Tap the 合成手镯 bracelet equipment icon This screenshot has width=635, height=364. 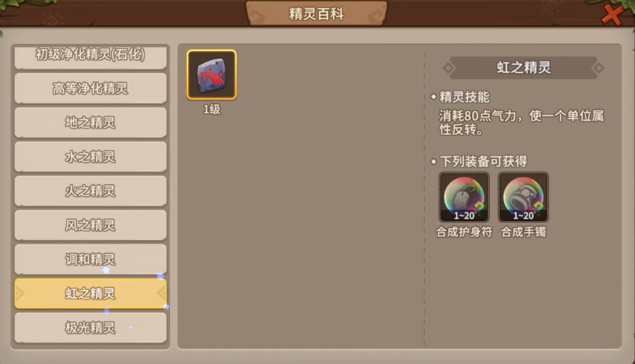click(x=523, y=198)
